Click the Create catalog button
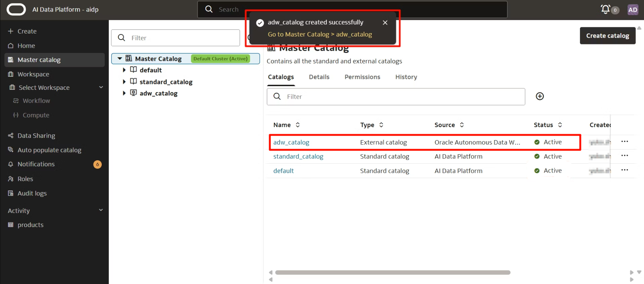Image resolution: width=644 pixels, height=284 pixels. coord(607,36)
